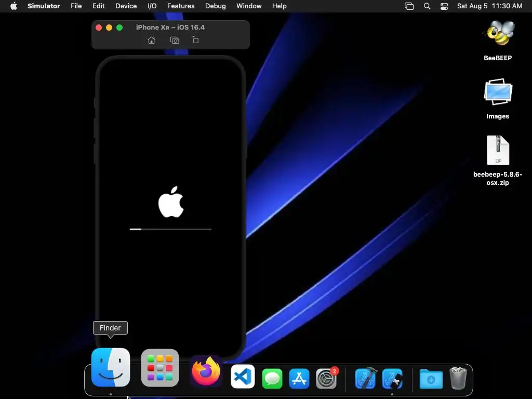Open the Debug menu
The height and width of the screenshot is (399, 532).
pos(216,6)
